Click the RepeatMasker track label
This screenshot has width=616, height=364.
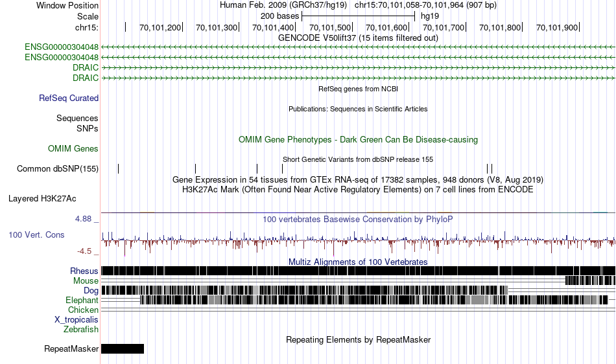tap(71, 348)
